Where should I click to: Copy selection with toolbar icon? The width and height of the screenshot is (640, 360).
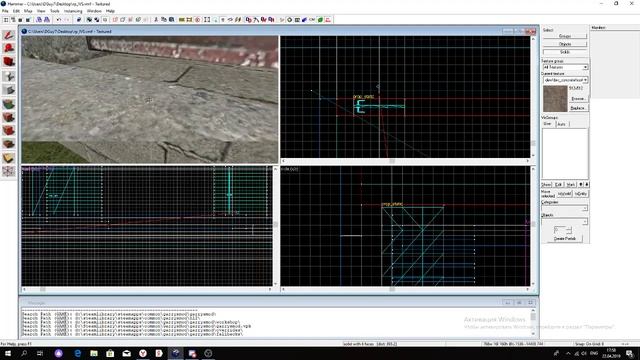tap(164, 20)
